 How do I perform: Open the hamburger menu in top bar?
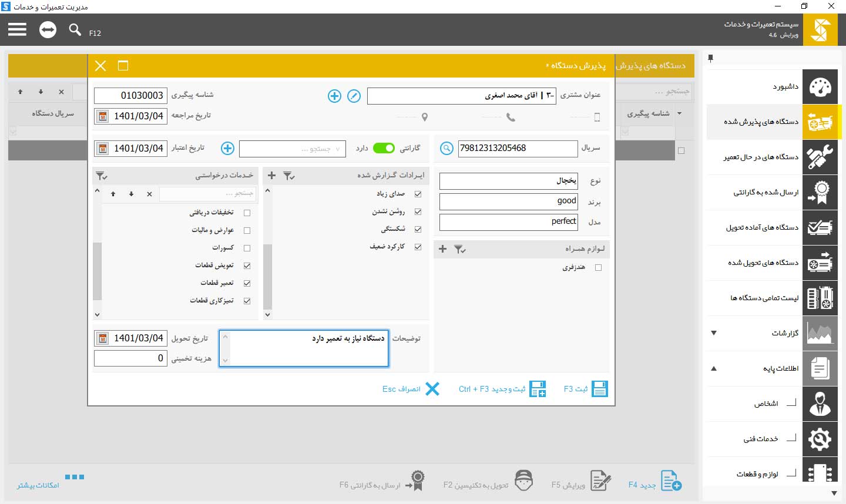tap(17, 29)
